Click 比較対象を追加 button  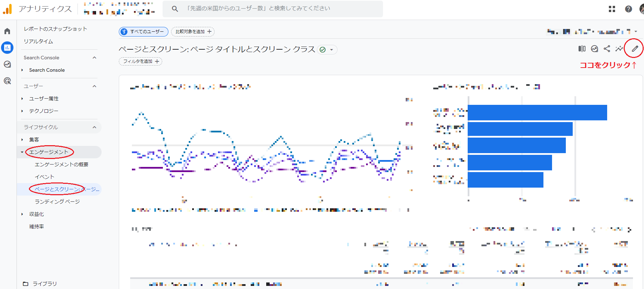193,32
